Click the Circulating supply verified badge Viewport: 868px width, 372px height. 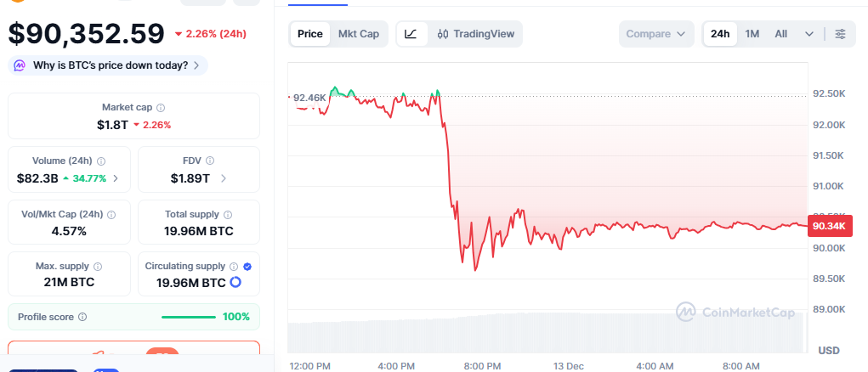pyautogui.click(x=247, y=267)
